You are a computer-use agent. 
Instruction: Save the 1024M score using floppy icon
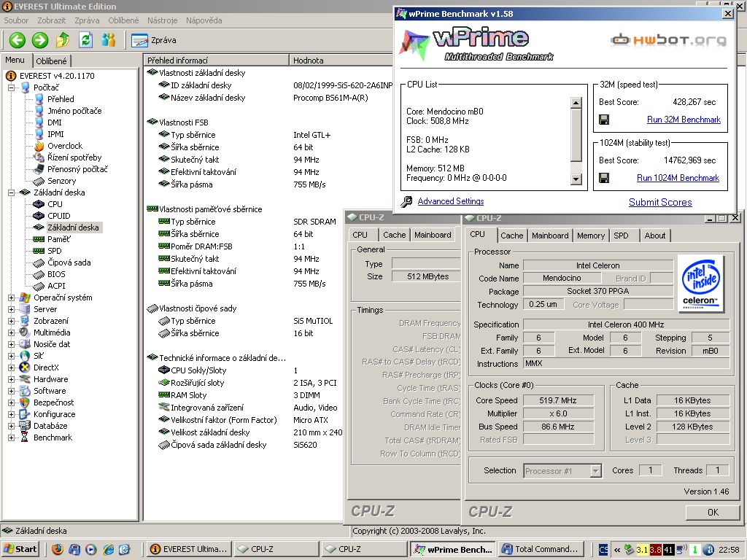(603, 178)
